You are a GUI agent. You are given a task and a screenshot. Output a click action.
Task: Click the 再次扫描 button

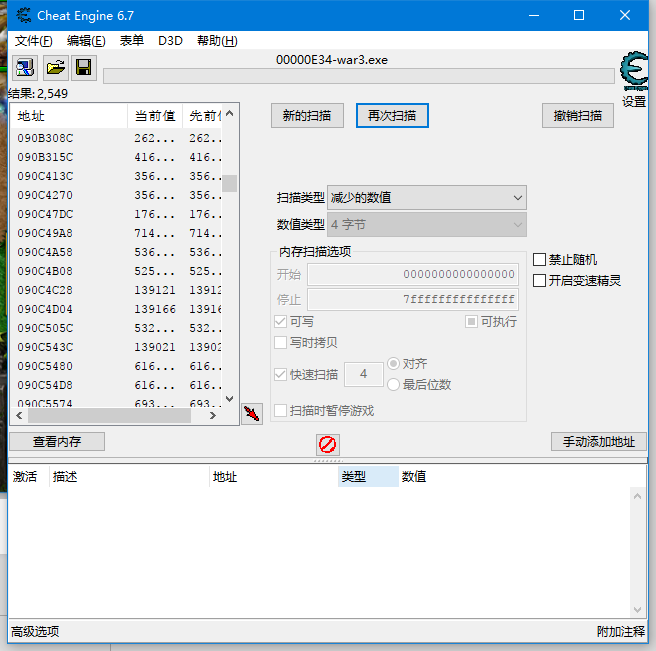(392, 115)
